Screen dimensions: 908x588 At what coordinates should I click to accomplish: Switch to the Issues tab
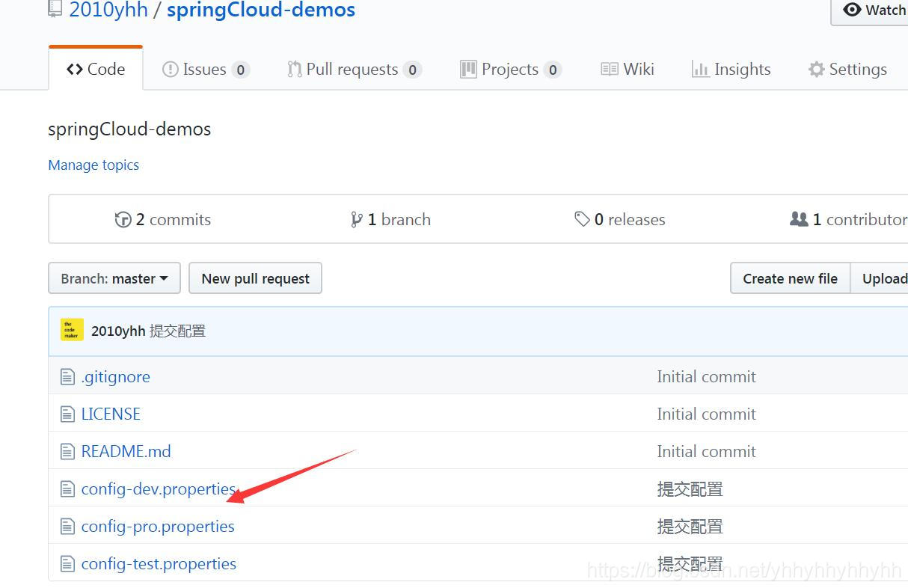[206, 70]
